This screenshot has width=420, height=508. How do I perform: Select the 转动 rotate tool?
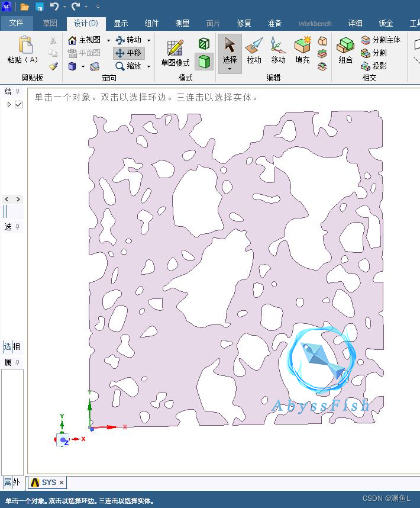(129, 40)
